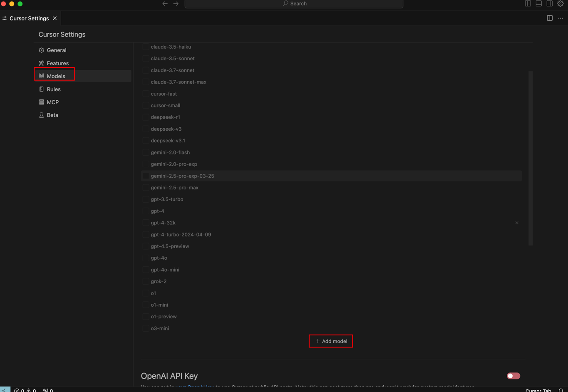Check the claude-3.7-sonnet-max model
The height and width of the screenshot is (392, 568).
(x=146, y=82)
